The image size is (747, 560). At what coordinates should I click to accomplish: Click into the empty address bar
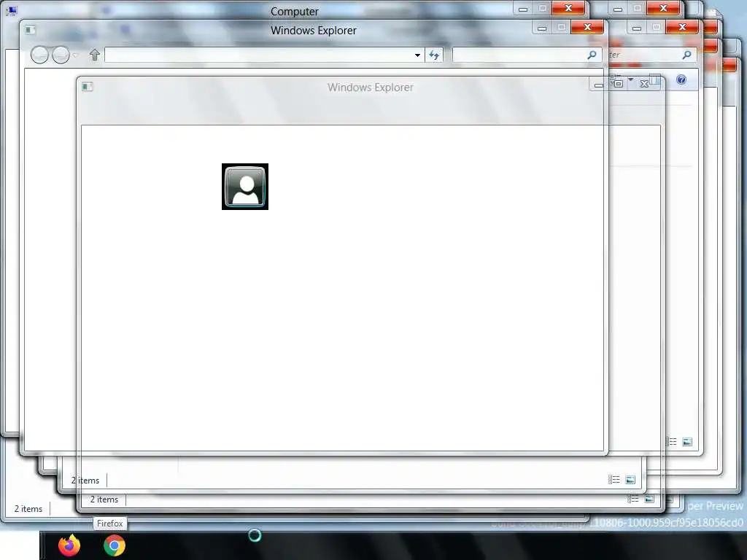click(x=258, y=55)
